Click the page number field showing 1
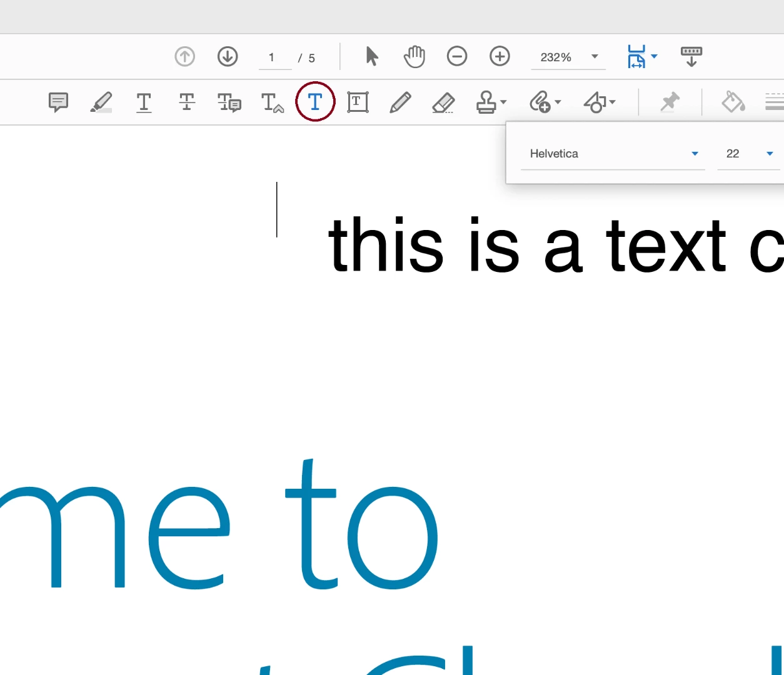Image resolution: width=784 pixels, height=675 pixels. pos(275,57)
